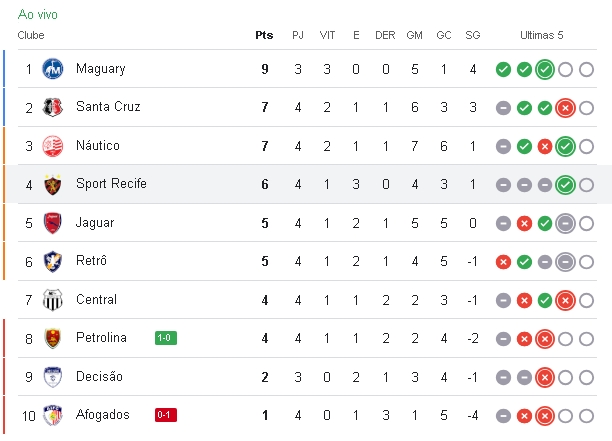
Task: Click Maguary's latest highlighted win indicator
Action: point(545,69)
